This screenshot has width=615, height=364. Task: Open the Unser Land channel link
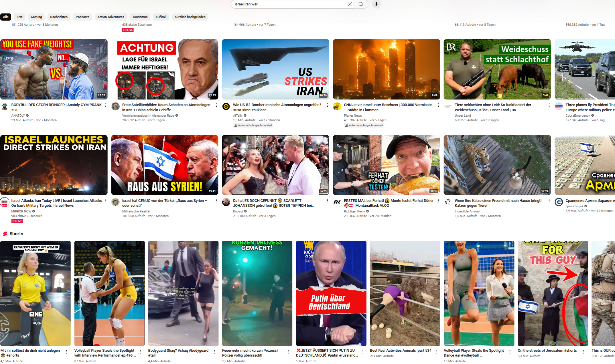click(x=463, y=116)
